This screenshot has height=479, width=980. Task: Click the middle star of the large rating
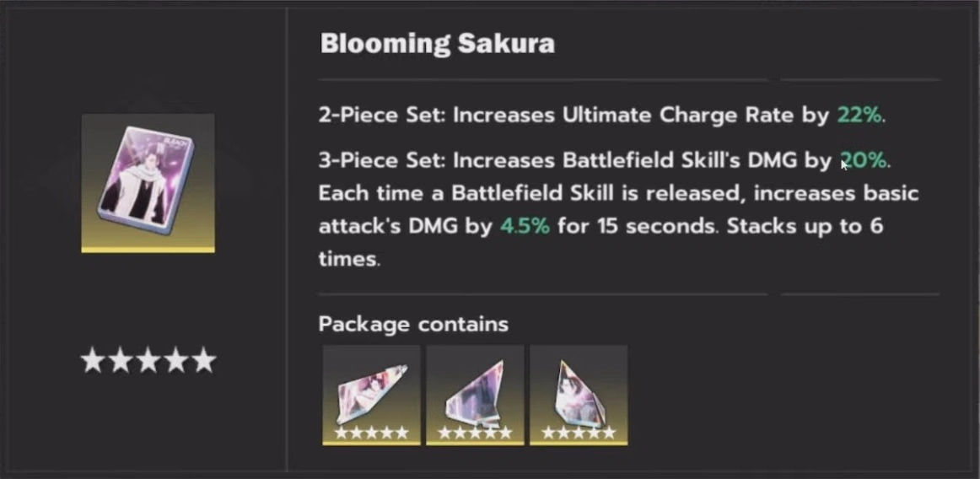148,361
